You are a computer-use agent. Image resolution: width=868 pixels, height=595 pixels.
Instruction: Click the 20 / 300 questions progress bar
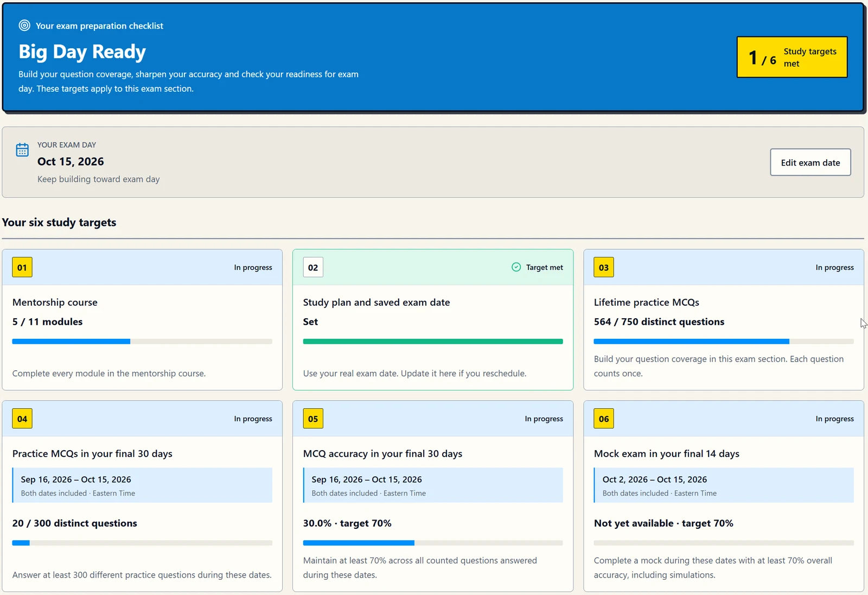pyautogui.click(x=142, y=543)
